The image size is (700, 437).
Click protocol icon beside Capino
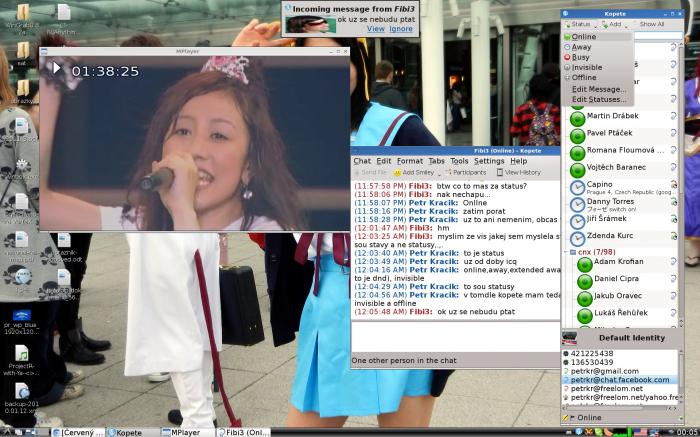pyautogui.click(x=674, y=184)
